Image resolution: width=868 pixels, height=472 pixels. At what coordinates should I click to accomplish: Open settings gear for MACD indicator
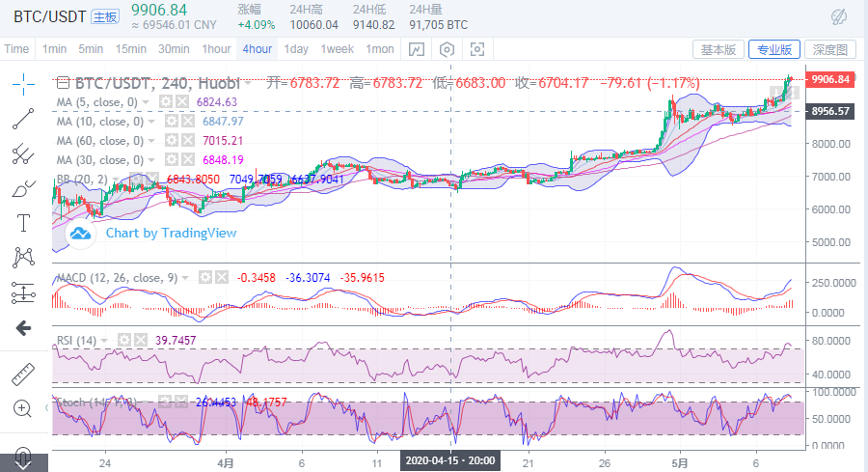[205, 277]
